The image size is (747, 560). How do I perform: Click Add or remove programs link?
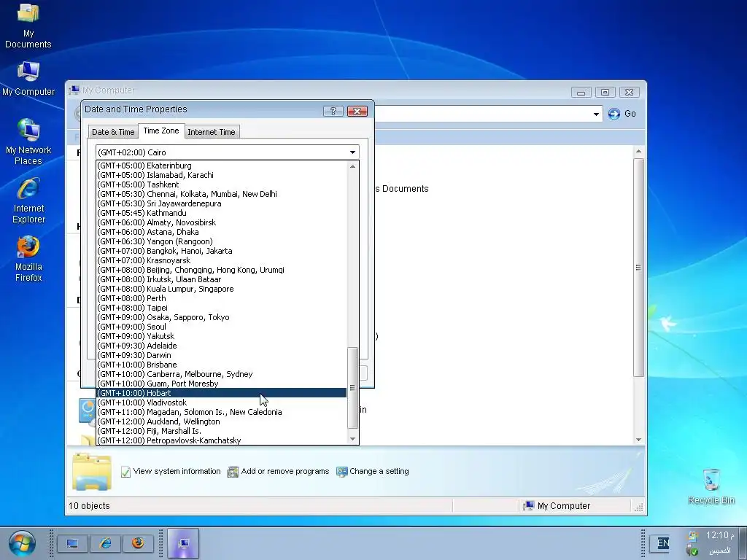coord(279,472)
